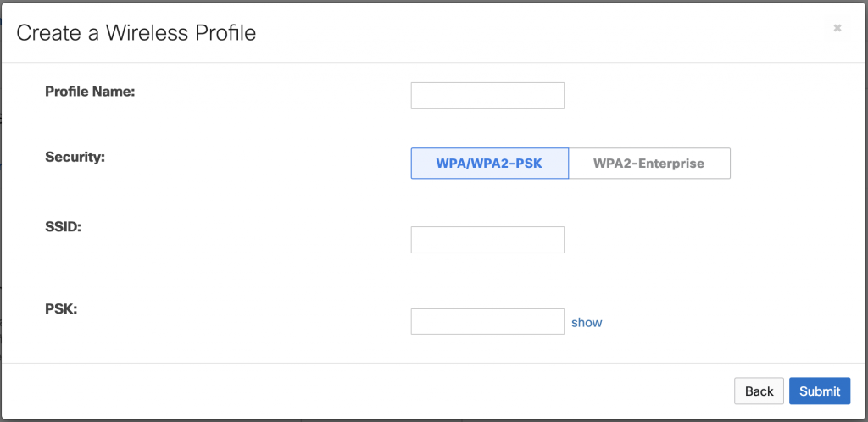This screenshot has width=868, height=422.
Task: Submit the wireless profile
Action: click(819, 391)
